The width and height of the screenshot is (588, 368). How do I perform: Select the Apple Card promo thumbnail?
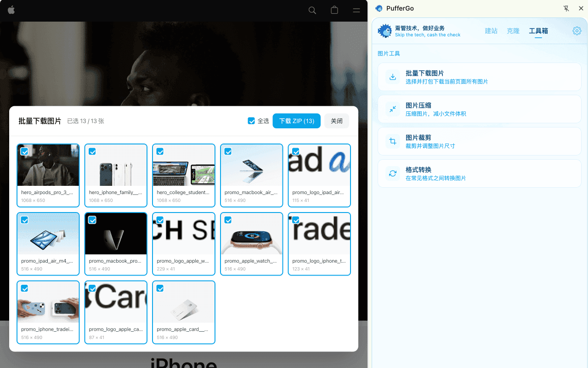coord(184,302)
